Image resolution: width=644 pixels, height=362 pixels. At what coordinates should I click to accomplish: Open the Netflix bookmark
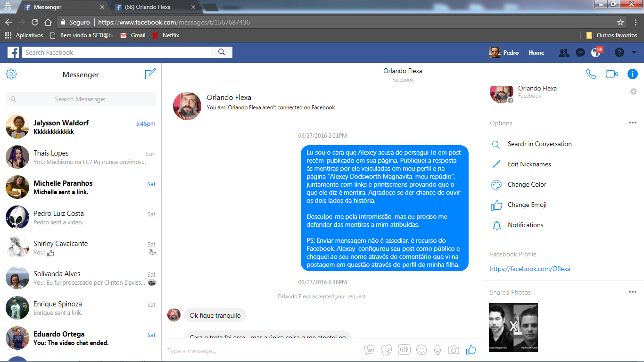click(166, 35)
